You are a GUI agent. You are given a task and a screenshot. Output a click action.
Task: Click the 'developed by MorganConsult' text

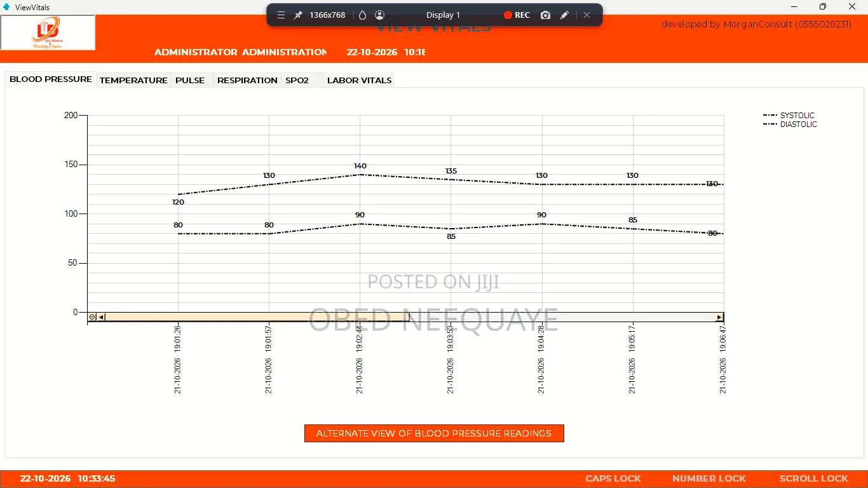(756, 24)
